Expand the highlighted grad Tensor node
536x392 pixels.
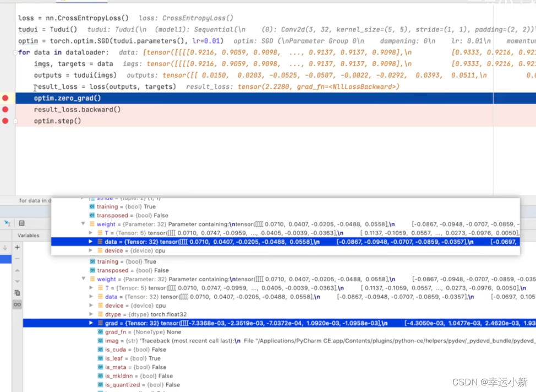point(91,323)
